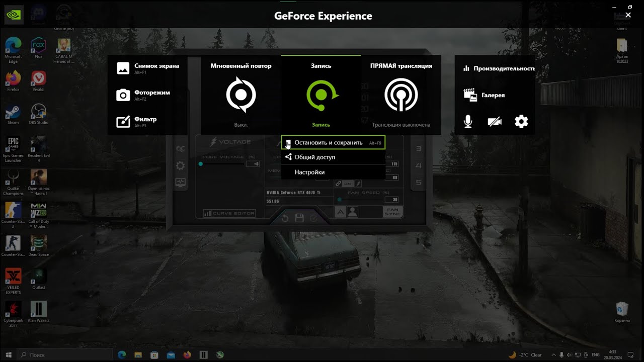This screenshot has height=362, width=644.
Task: Open Call of Duty shortcut
Action: click(x=39, y=215)
